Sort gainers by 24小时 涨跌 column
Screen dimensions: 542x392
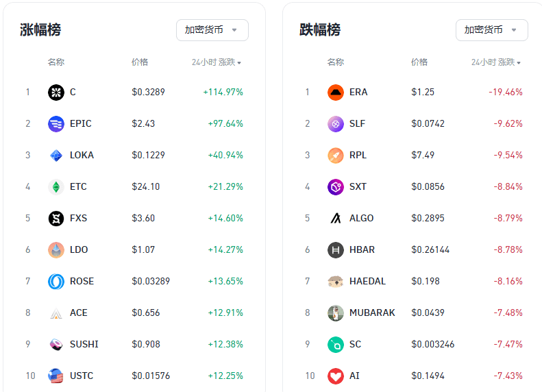[217, 62]
